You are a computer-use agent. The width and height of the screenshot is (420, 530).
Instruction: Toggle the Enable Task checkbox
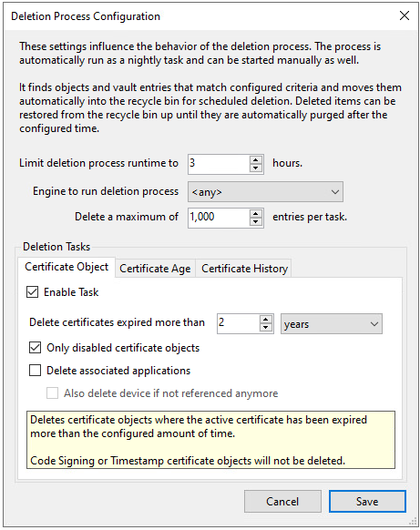click(33, 292)
